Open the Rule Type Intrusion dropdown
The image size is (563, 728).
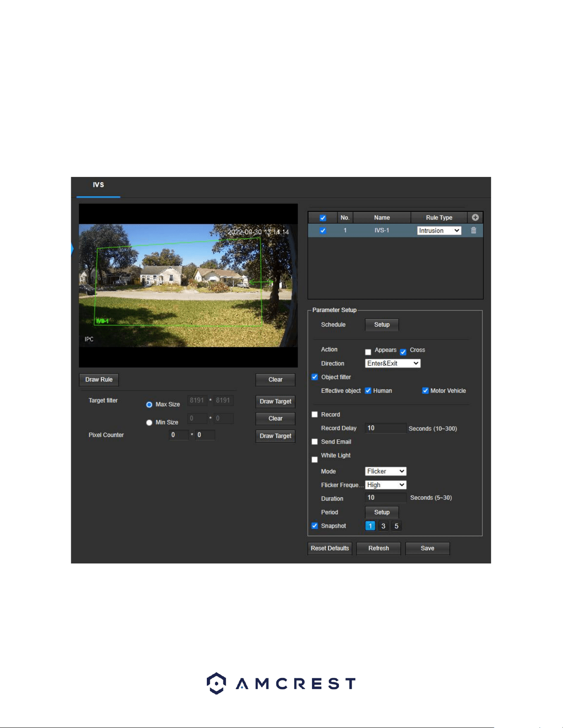pyautogui.click(x=439, y=231)
